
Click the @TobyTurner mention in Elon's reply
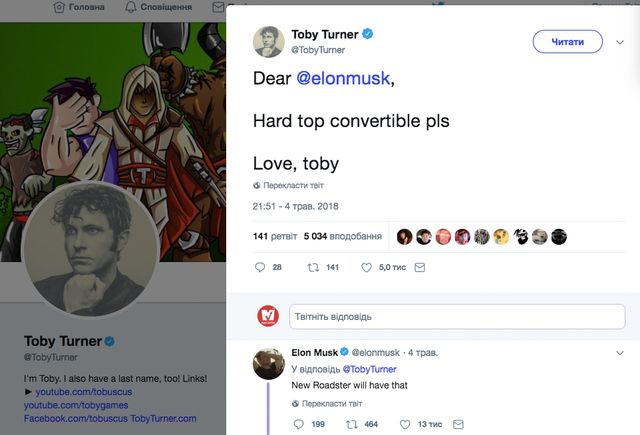(x=370, y=369)
